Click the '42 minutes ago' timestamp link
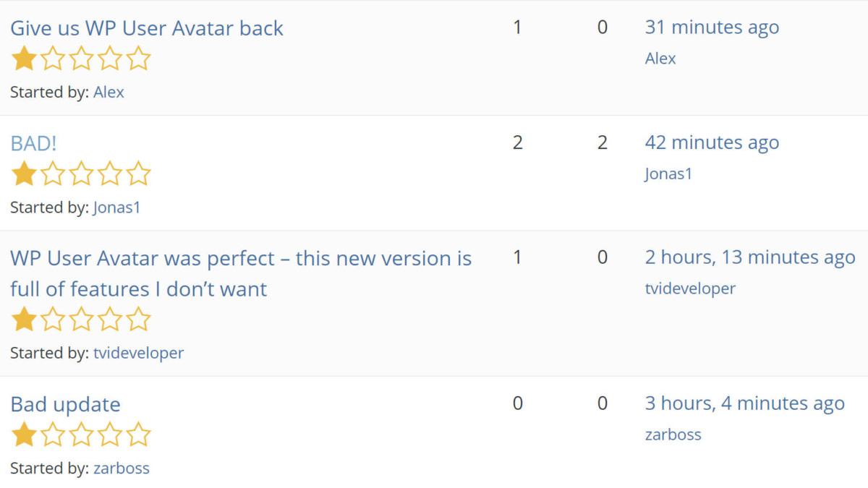 [x=712, y=142]
